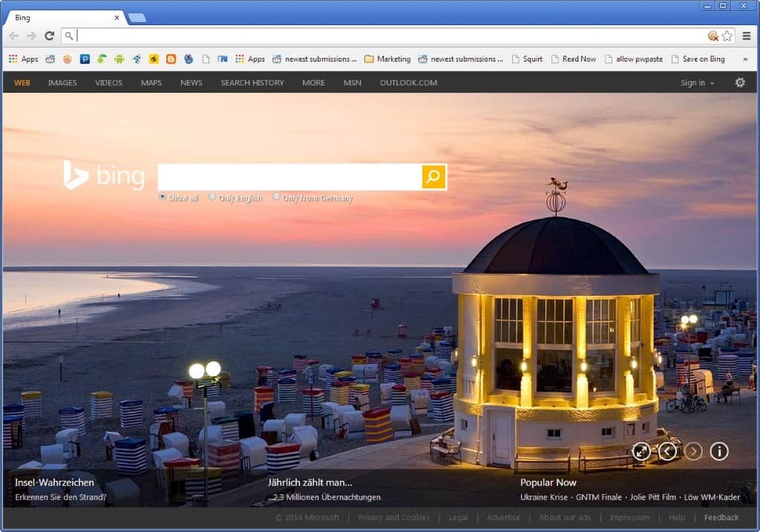Click the blocked cookies icon in address bar
This screenshot has height=532, width=760.
[713, 36]
